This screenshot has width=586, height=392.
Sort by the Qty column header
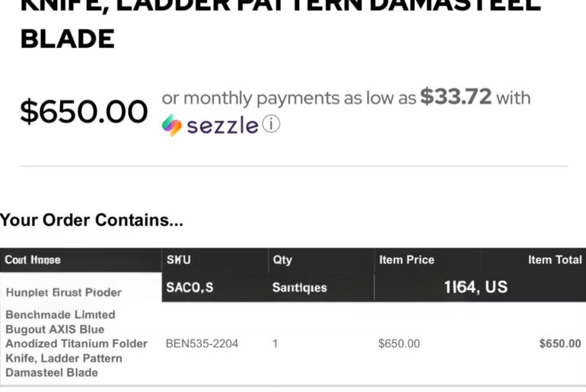(282, 260)
